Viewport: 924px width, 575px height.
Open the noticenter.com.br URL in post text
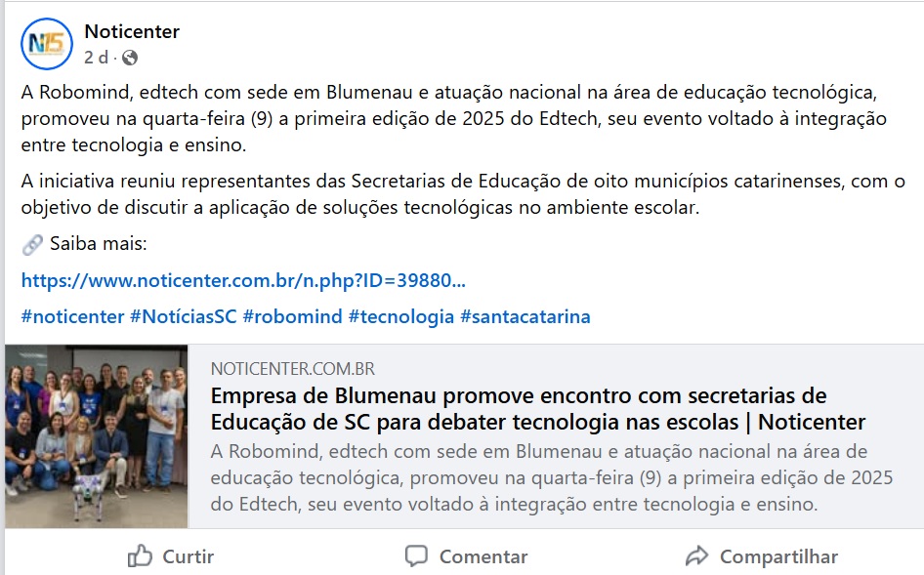pos(243,281)
